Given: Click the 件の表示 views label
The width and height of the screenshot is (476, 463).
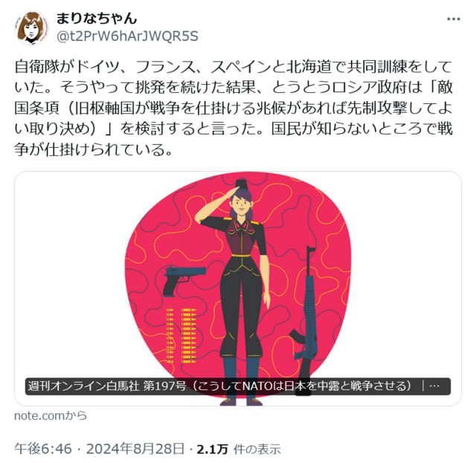Looking at the screenshot, I should click(257, 450).
